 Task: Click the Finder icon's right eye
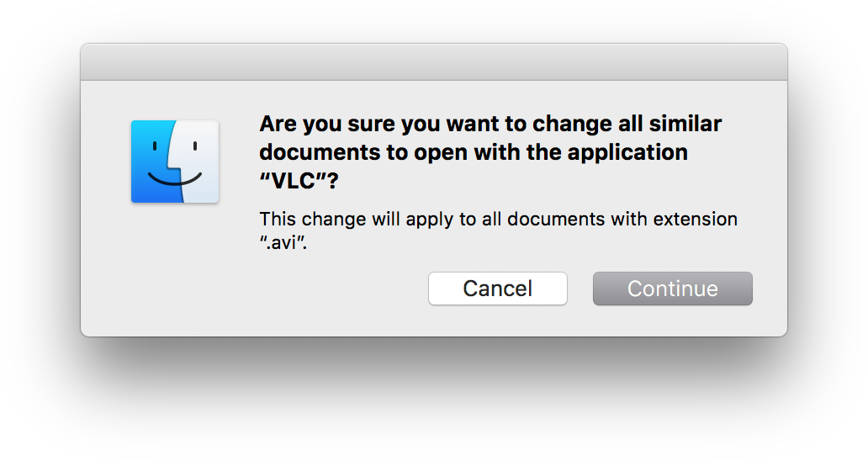195,146
